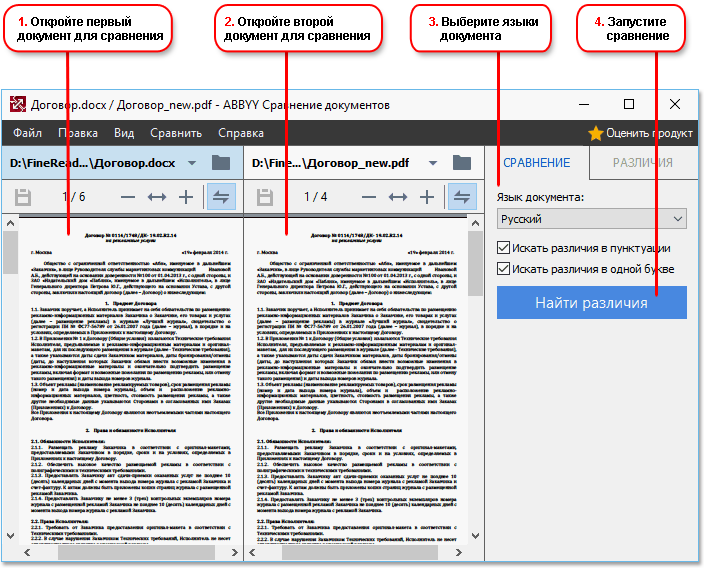Open the Сравнить menu
Viewport: 710px width, 575px height.
176,133
